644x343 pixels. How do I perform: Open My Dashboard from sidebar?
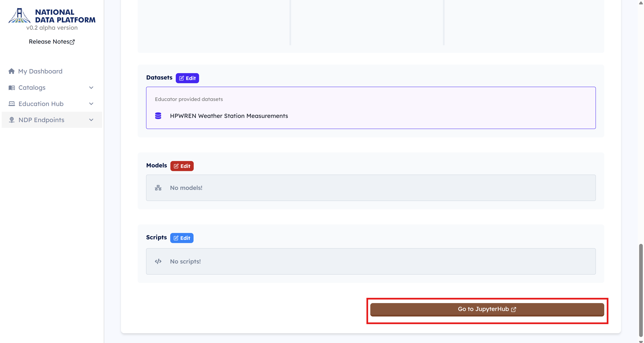40,71
